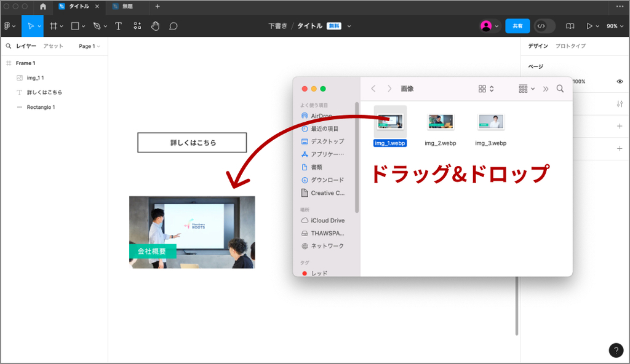Open the library book icon
The image size is (630, 364).
pyautogui.click(x=570, y=26)
